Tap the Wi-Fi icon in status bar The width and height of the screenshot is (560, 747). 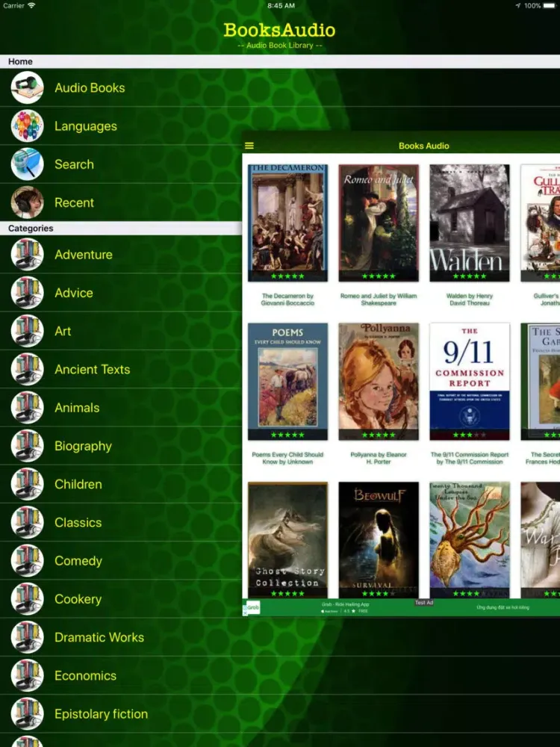tap(31, 6)
